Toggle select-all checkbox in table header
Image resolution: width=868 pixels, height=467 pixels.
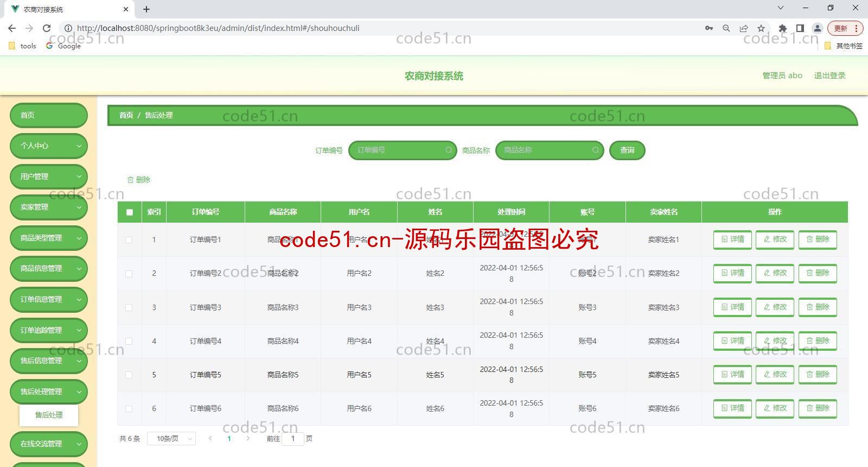click(x=129, y=212)
